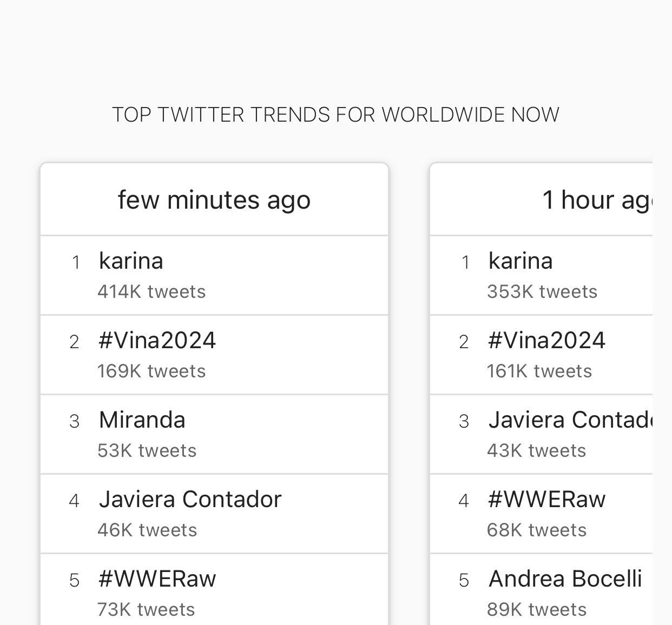Click the Top Twitter Trends Worldwide heading
This screenshot has height=625, width=672.
[x=335, y=115]
